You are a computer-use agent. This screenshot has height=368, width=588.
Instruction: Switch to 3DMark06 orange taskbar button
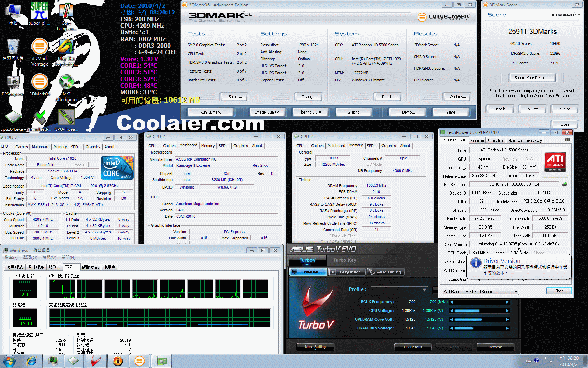click(x=139, y=361)
